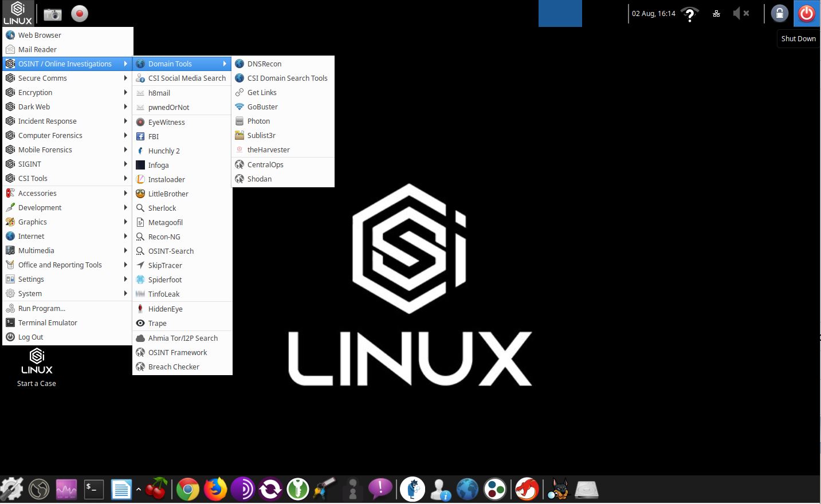Open the CSI Linux main menu button

(18, 13)
